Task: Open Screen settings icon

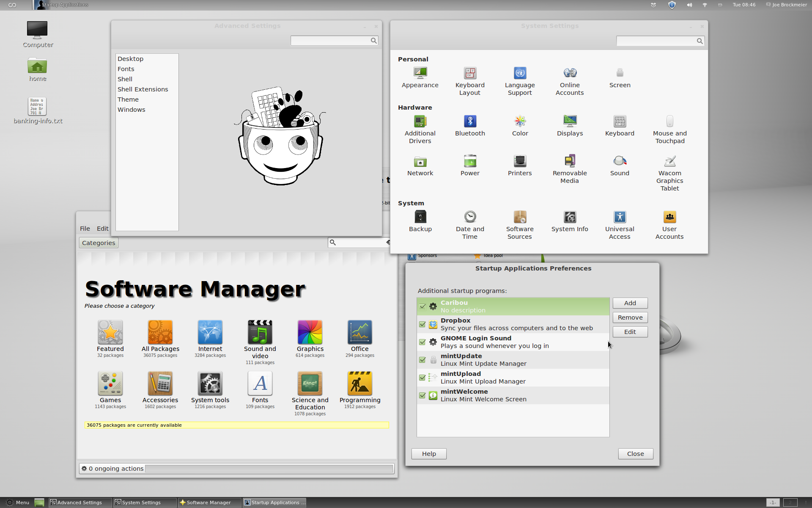Action: pos(620,73)
